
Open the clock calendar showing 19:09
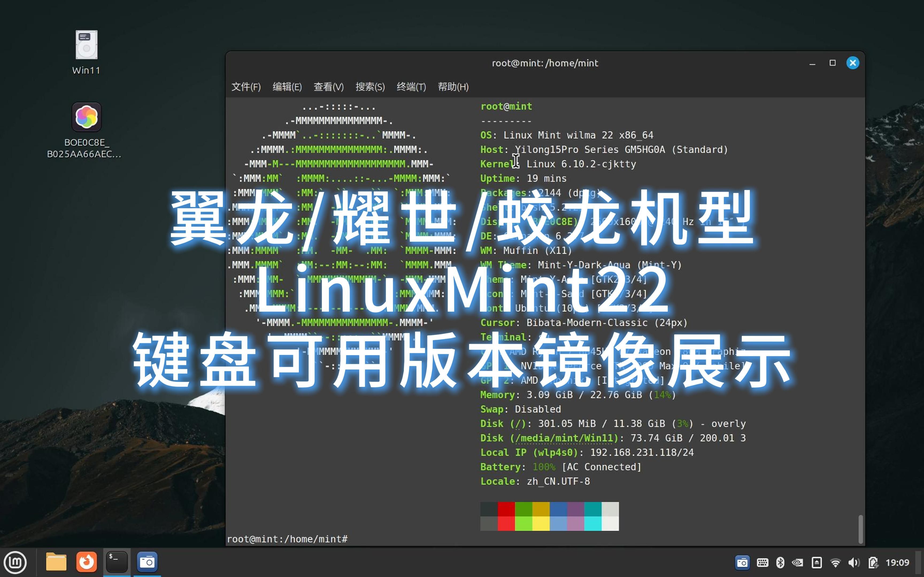897,563
